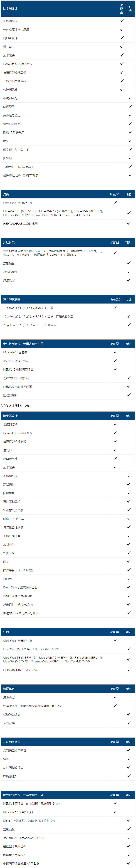This screenshot has height=868, width=136.
Task: Click the checkmark for 操作平台（OSHA 标准）
Action: click(x=129, y=570)
